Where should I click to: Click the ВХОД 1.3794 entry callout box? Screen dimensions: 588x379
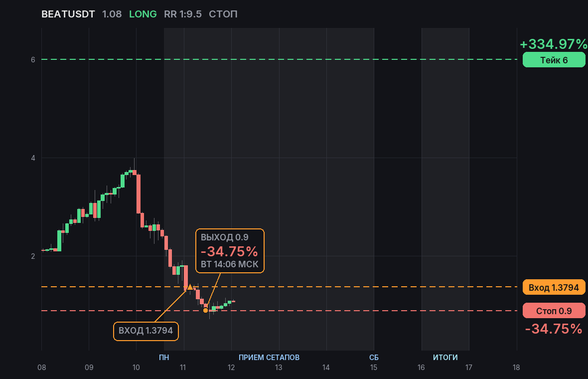(x=146, y=331)
